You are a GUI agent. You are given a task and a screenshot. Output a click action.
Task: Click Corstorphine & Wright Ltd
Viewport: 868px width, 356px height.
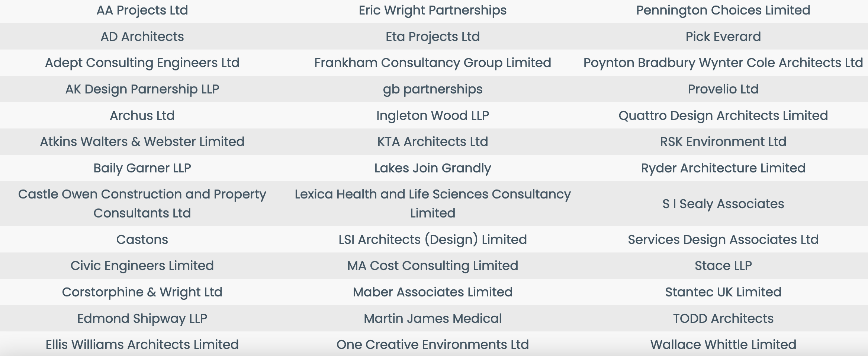[x=142, y=292]
